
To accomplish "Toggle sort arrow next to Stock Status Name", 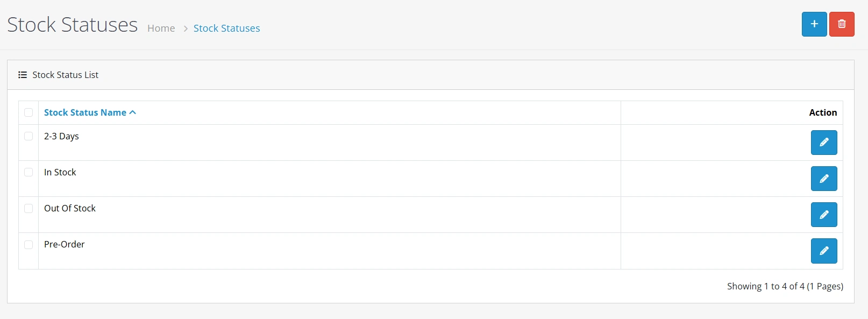I will [x=133, y=112].
